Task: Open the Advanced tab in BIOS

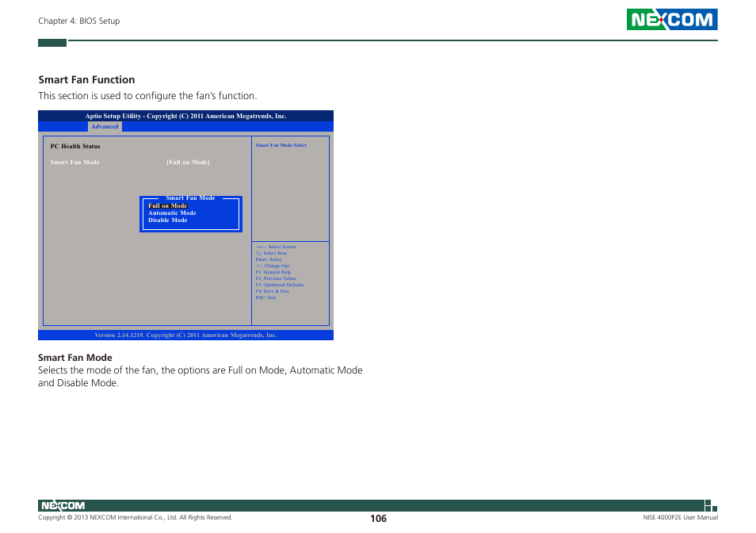Action: [105, 126]
